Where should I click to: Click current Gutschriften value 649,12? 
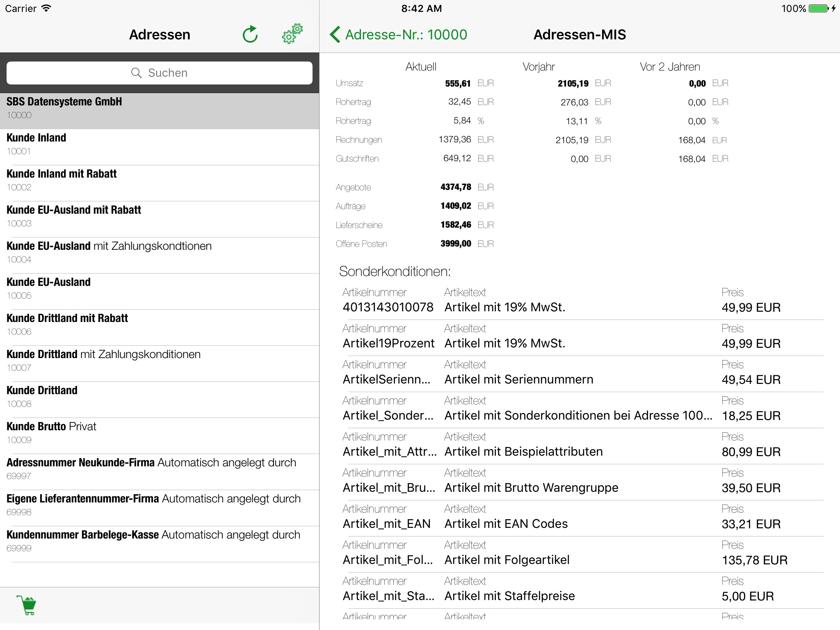click(457, 158)
